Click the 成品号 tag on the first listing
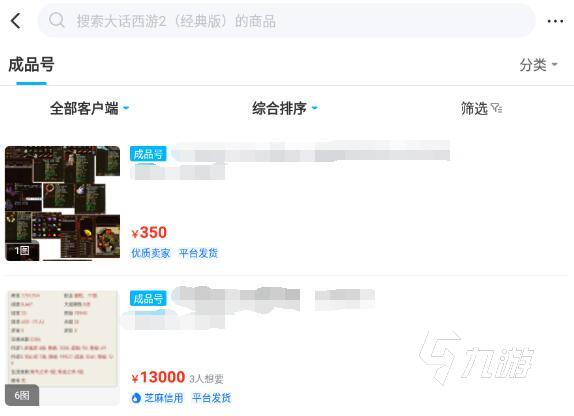 click(x=148, y=154)
